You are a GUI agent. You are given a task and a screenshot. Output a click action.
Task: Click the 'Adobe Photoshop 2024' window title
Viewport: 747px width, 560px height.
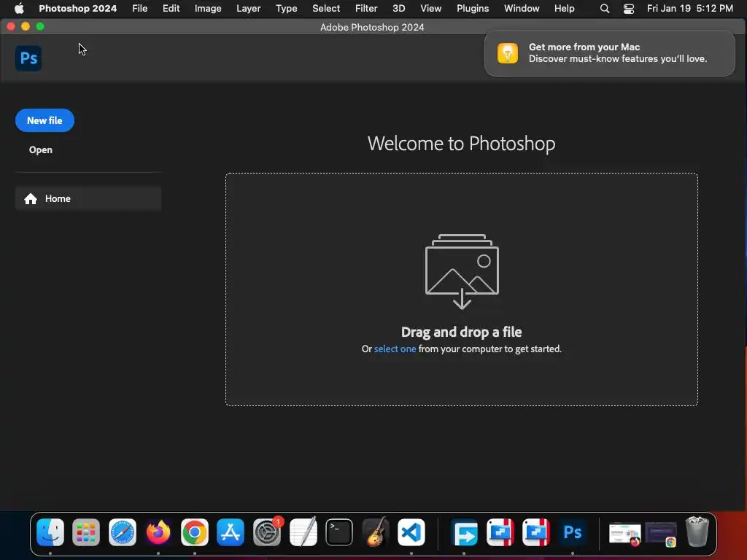372,27
